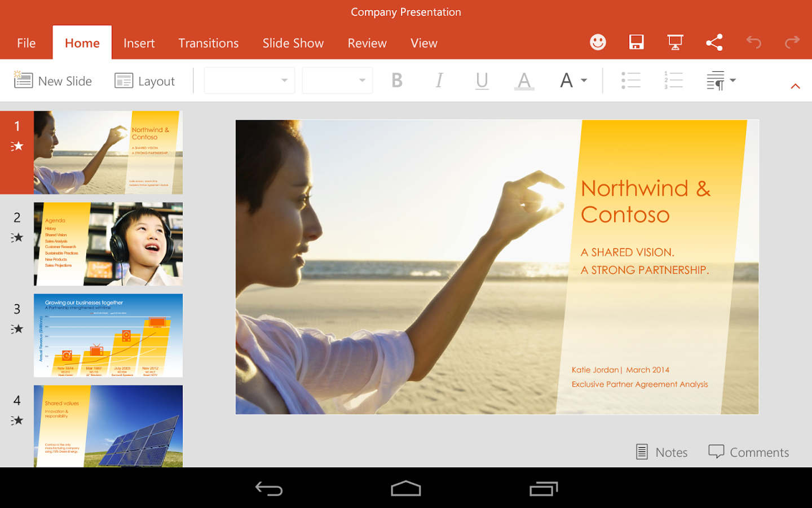Open the Review tab

[x=367, y=43]
